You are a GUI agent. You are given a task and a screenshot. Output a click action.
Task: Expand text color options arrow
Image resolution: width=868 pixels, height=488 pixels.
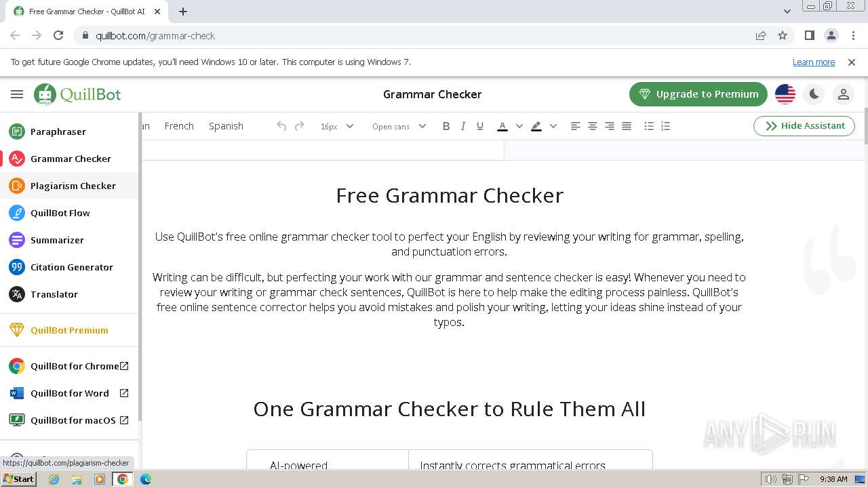[519, 126]
